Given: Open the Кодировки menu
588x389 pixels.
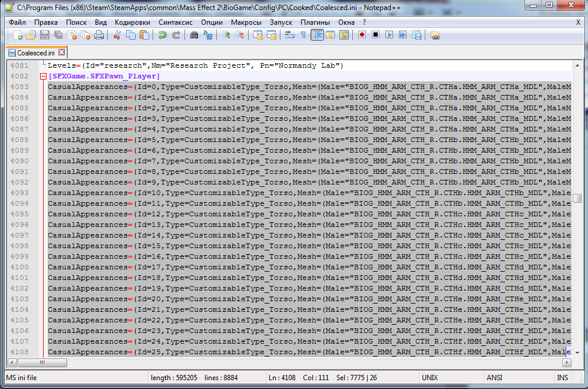Looking at the screenshot, I should [133, 22].
